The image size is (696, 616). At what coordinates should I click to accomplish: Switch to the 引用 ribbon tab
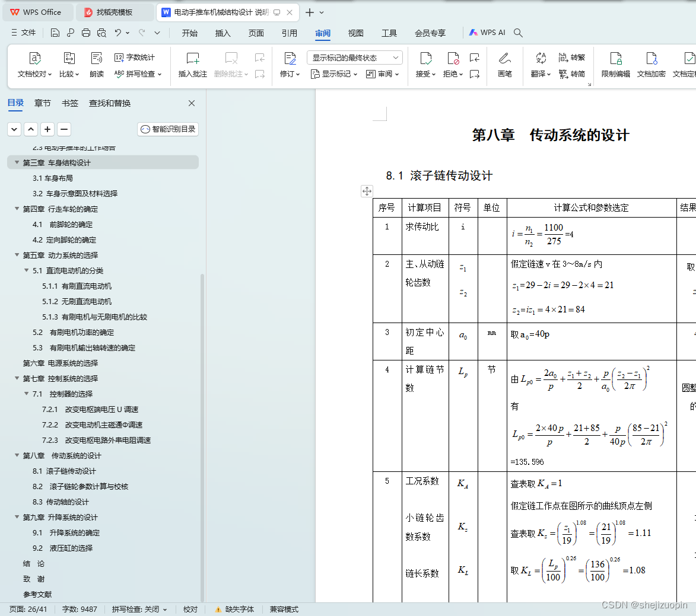(290, 33)
